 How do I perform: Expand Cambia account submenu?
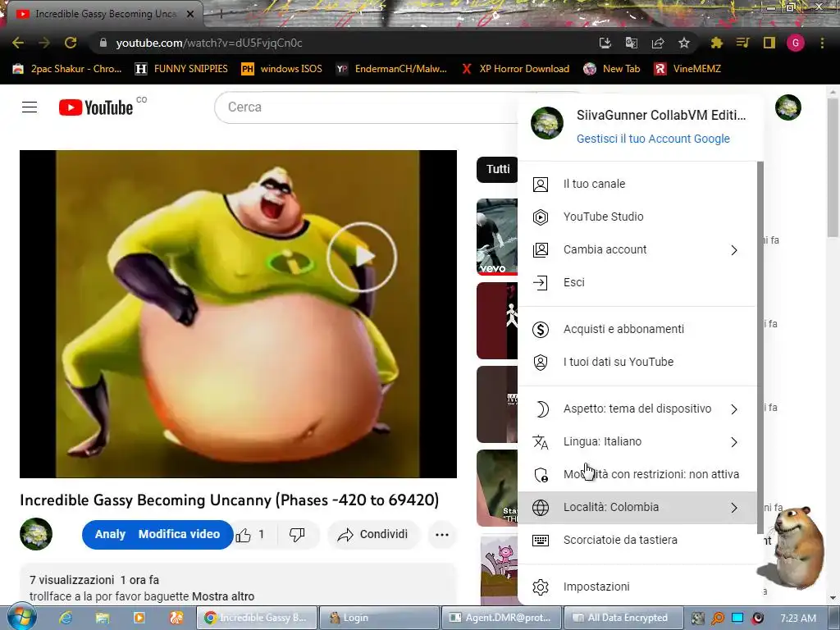pos(637,249)
